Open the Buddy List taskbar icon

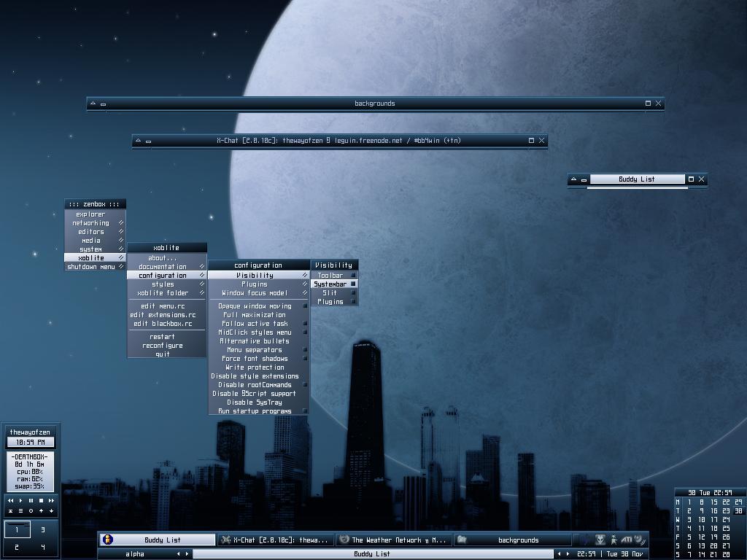click(x=107, y=540)
